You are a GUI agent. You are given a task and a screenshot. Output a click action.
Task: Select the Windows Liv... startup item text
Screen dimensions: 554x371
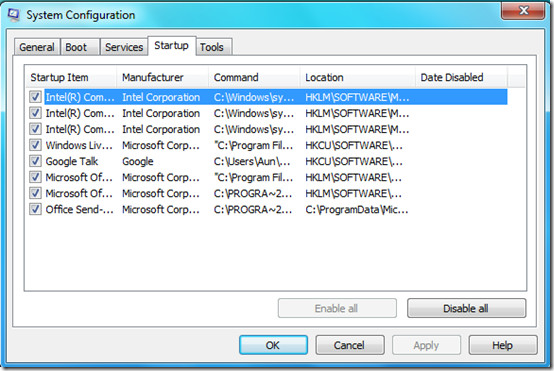(x=79, y=145)
